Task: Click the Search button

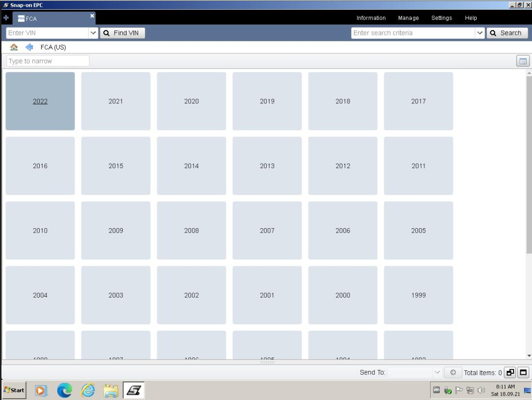Action: click(507, 33)
